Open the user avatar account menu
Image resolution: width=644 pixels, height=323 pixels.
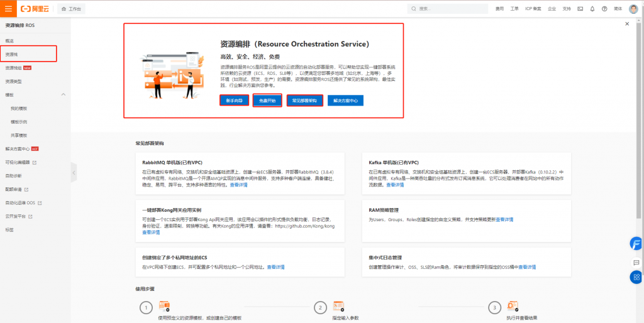click(633, 9)
